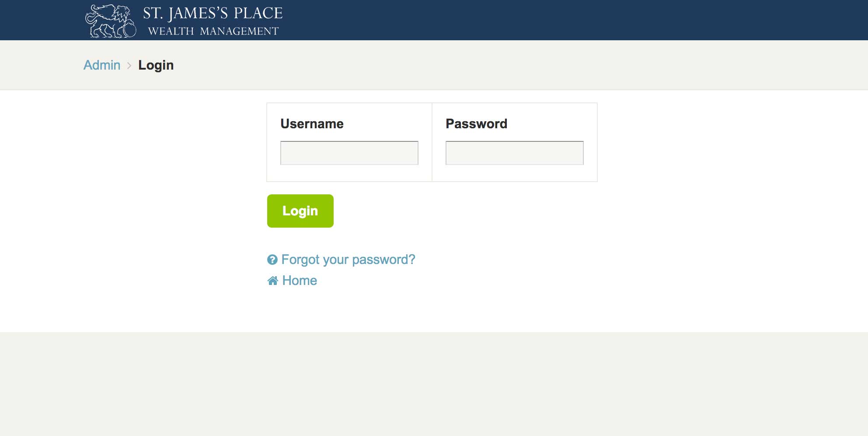This screenshot has height=436, width=868.
Task: Click the circular help symbol near password recovery
Action: point(272,260)
